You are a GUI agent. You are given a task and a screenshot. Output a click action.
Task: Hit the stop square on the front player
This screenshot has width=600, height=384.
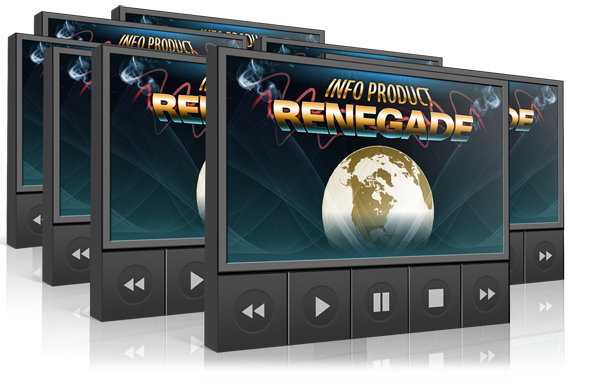click(436, 298)
